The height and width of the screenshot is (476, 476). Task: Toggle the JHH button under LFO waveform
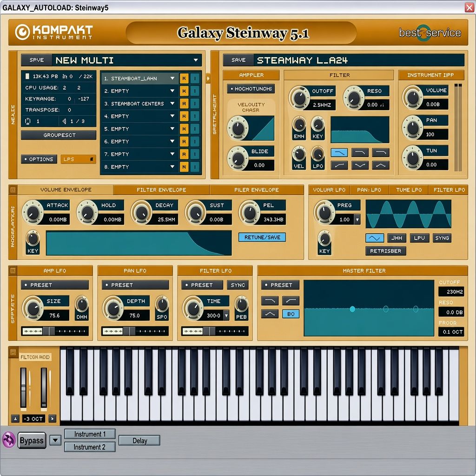(397, 238)
